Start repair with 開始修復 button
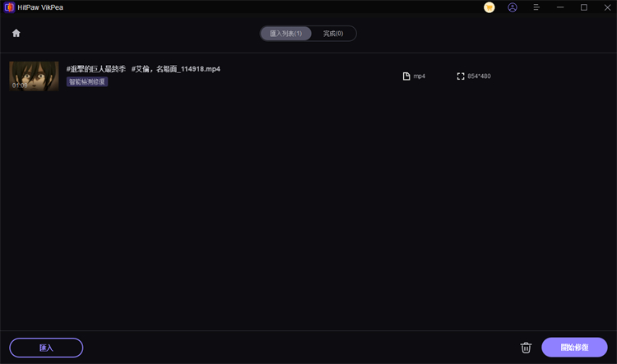This screenshot has height=364, width=617. [574, 347]
